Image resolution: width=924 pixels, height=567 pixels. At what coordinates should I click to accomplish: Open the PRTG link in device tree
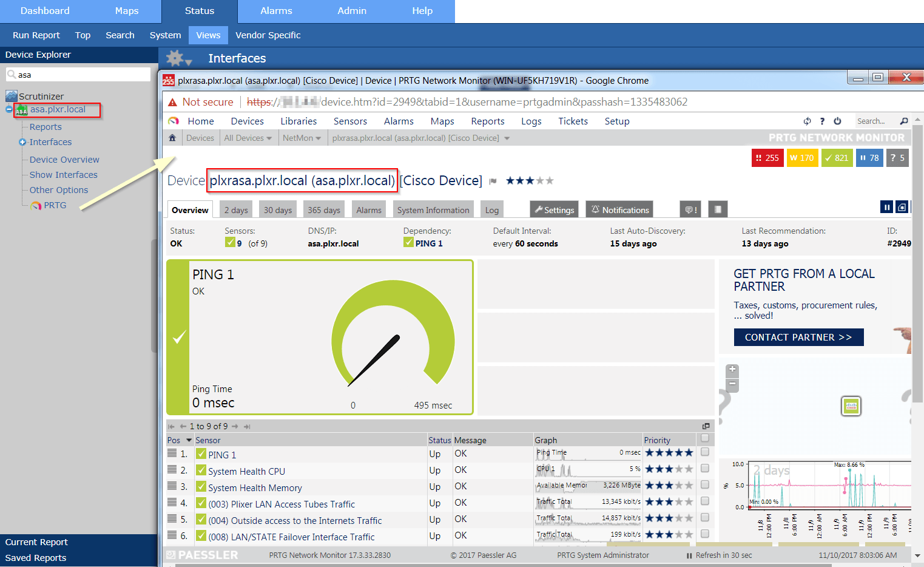pyautogui.click(x=55, y=205)
